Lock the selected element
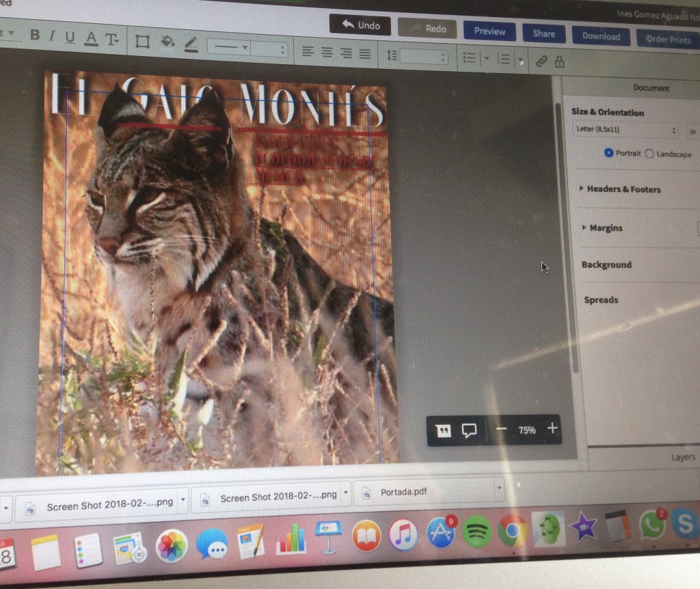 pyautogui.click(x=560, y=62)
